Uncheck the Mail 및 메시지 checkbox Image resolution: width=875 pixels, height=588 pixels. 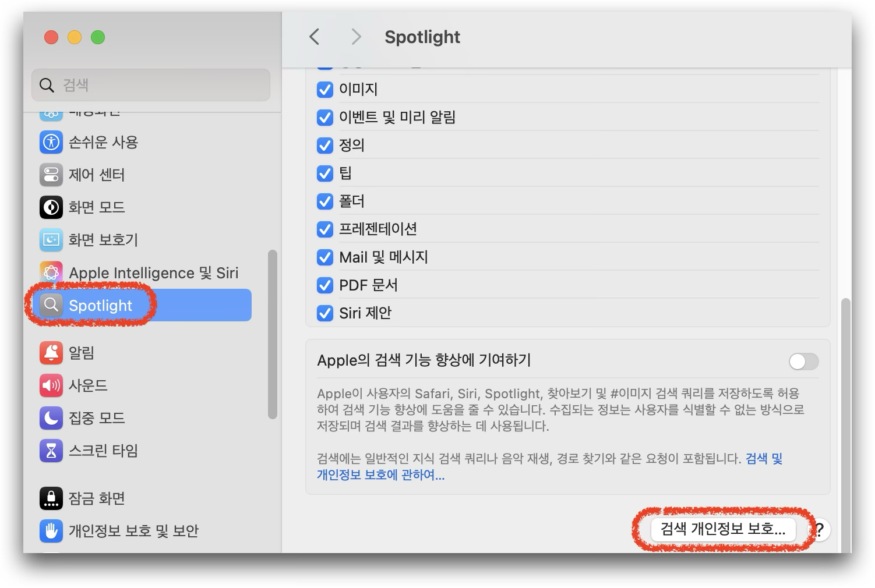324,257
